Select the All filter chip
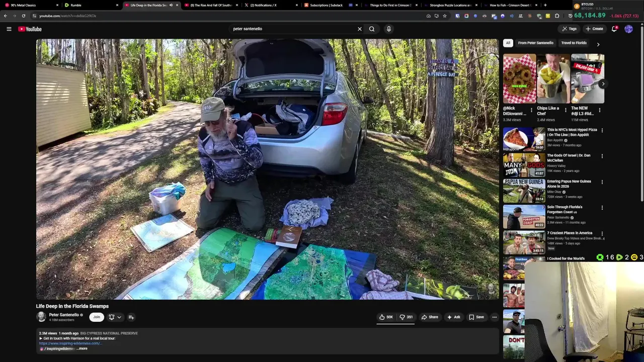Screen dimensions: 644x362 (508, 43)
